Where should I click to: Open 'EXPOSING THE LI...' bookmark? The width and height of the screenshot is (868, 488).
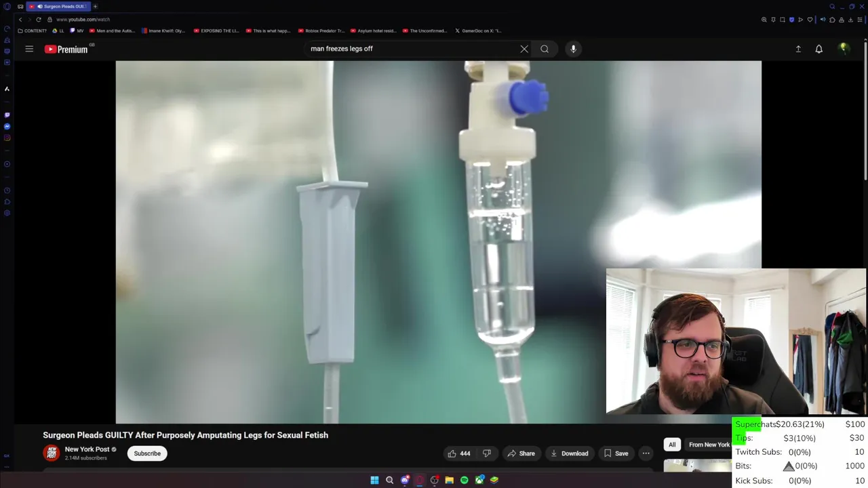click(x=216, y=30)
